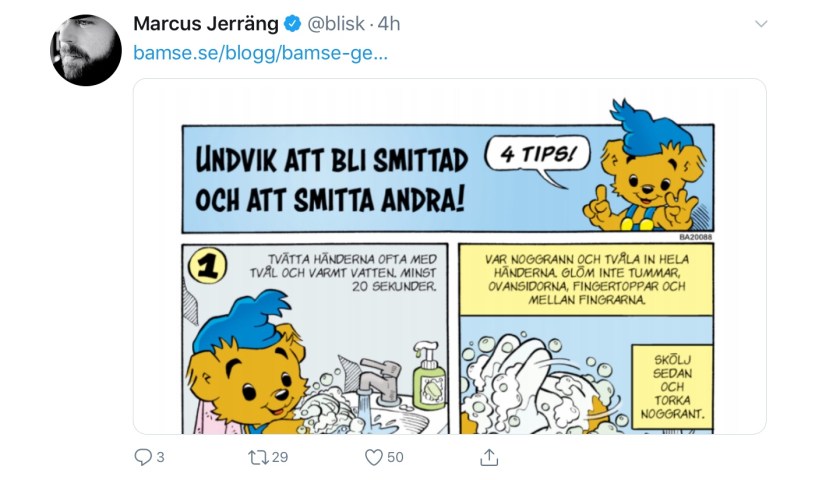
Task: Expand the tweet options chevron
Action: tap(761, 24)
